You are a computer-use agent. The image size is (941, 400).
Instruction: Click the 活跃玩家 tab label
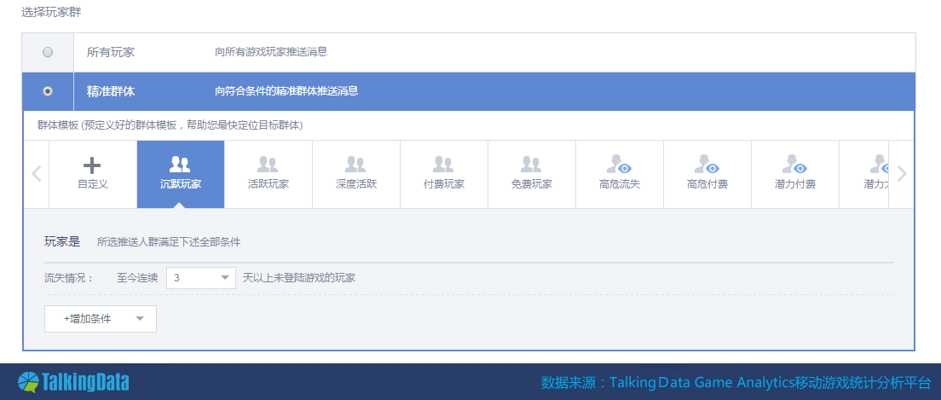[268, 184]
